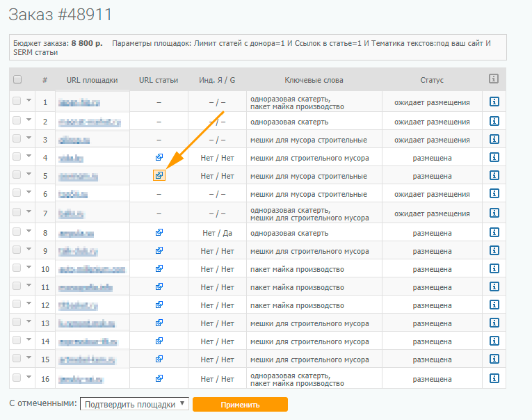Screen dimensions: 532x420
Task: Click info icon for row 7
Action: pos(494,212)
